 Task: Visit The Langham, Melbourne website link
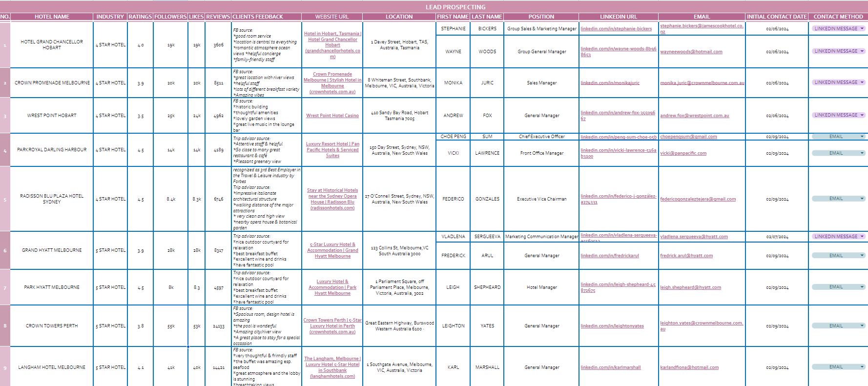pyautogui.click(x=332, y=367)
